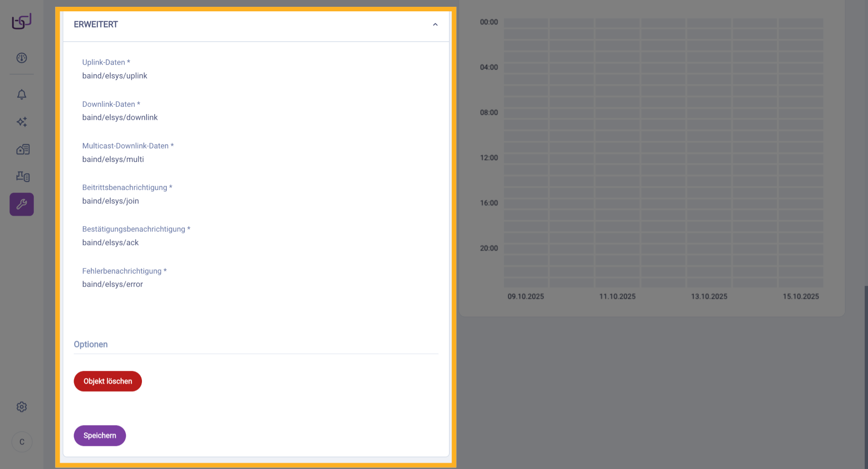Focus the Downlink-Daten field
Screen dimensions: 868x469
253,118
